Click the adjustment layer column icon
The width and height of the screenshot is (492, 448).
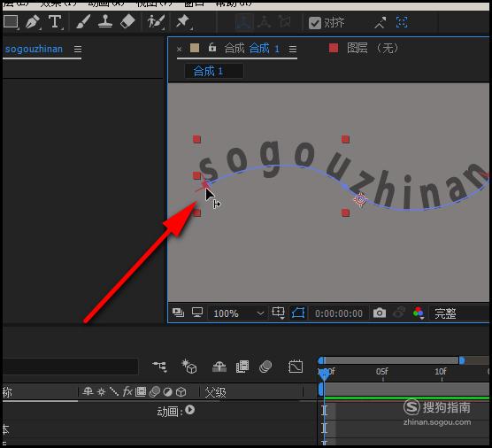point(168,392)
